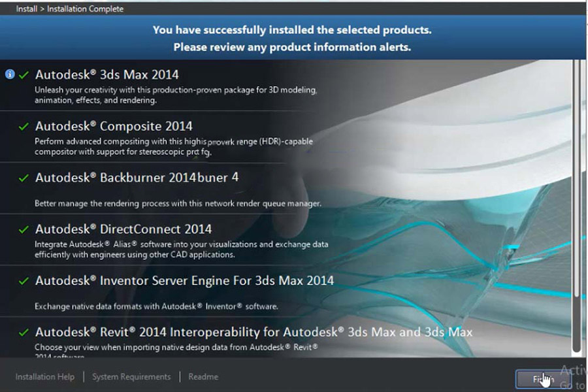Click the 'Unleash your creativity' description of 3ds Max
The image size is (588, 392).
[176, 95]
